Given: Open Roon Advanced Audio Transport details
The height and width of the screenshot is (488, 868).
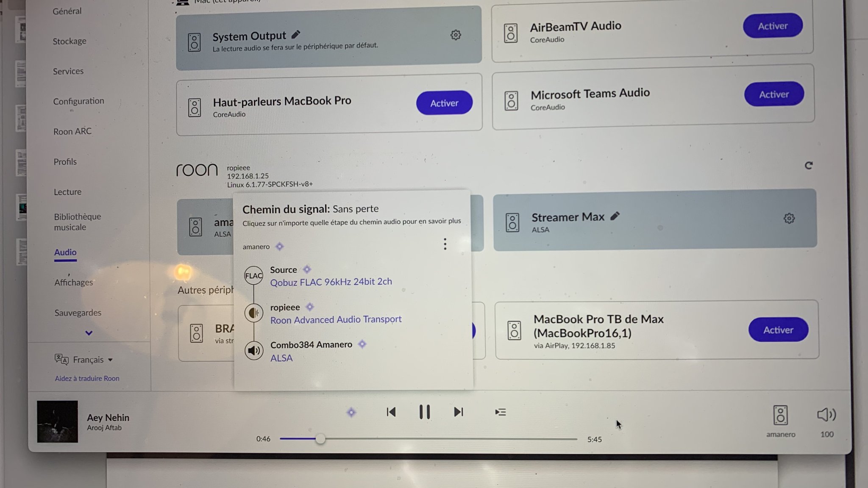Looking at the screenshot, I should (x=336, y=319).
